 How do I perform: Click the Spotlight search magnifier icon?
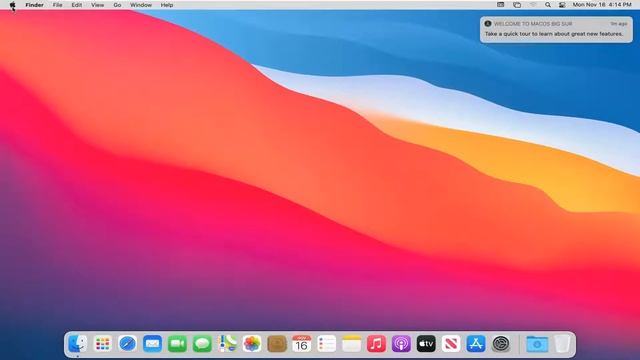pos(548,5)
